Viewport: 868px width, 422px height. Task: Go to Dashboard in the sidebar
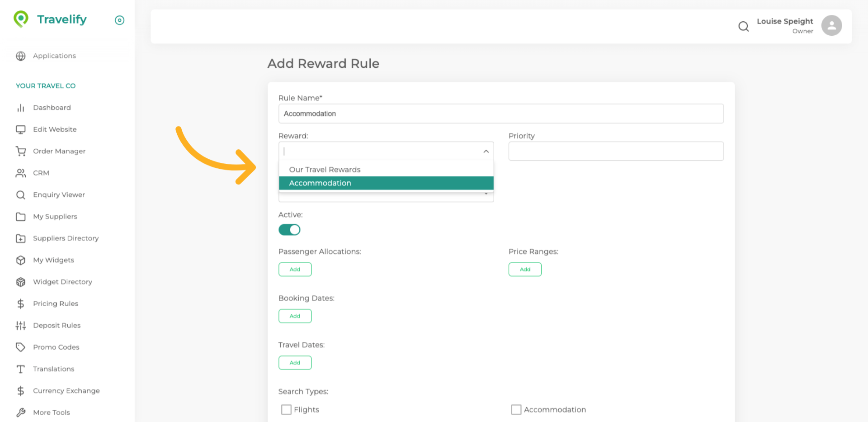coord(52,108)
